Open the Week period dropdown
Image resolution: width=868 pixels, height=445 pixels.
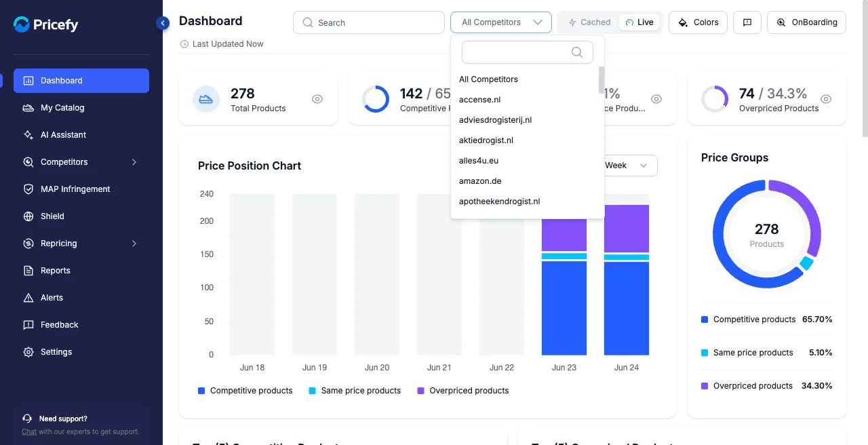(631, 166)
